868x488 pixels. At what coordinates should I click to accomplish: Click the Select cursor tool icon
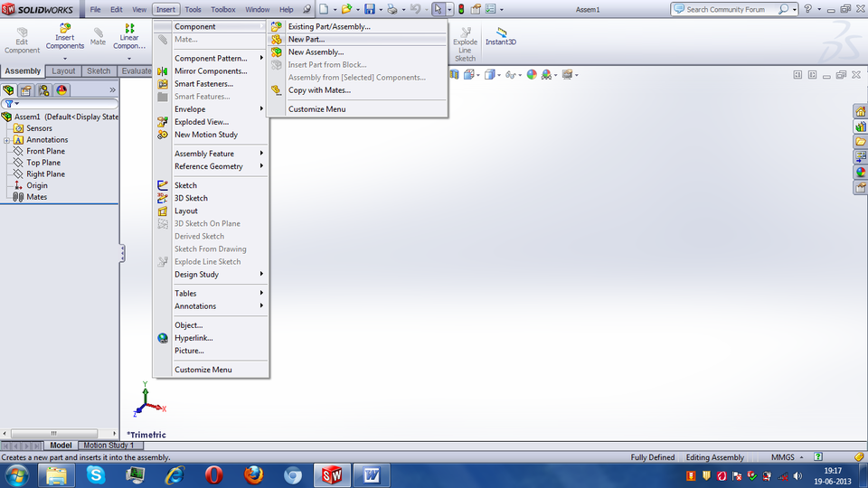(438, 9)
